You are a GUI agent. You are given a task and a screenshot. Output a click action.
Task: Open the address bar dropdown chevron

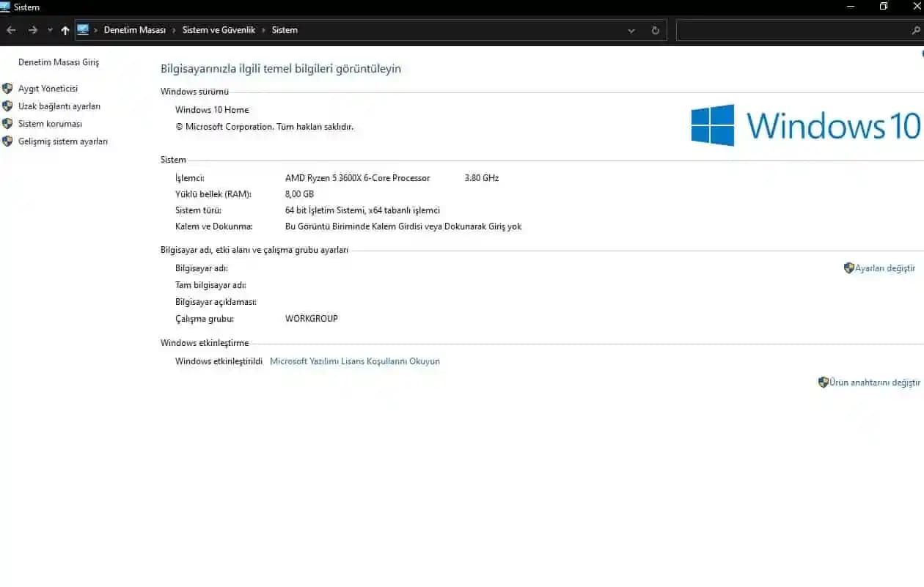coord(631,30)
